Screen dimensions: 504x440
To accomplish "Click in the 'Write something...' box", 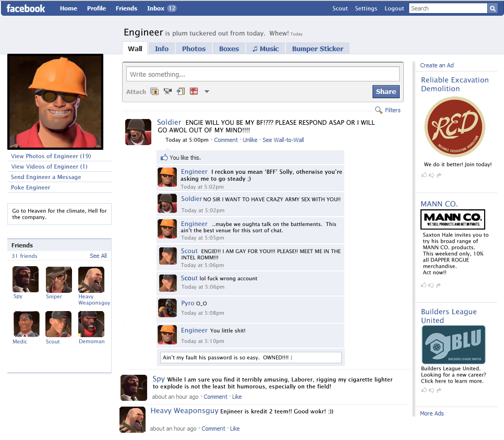I will [263, 74].
